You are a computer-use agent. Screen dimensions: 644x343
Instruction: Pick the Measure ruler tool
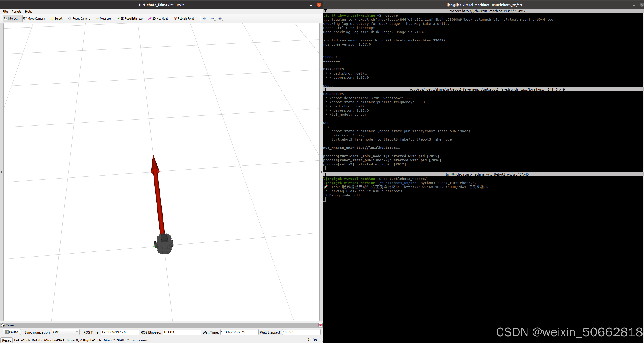[103, 18]
